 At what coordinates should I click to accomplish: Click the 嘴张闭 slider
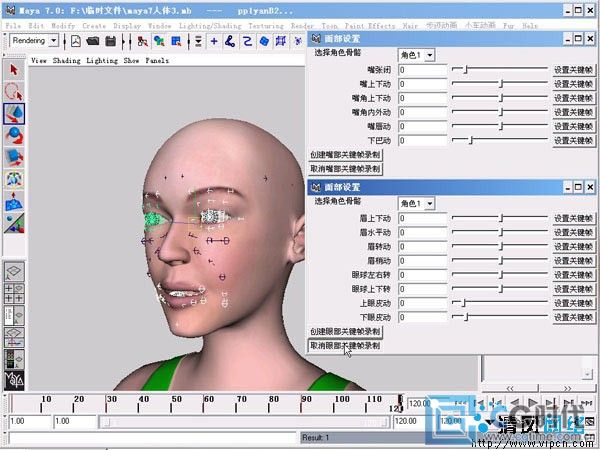pos(500,70)
